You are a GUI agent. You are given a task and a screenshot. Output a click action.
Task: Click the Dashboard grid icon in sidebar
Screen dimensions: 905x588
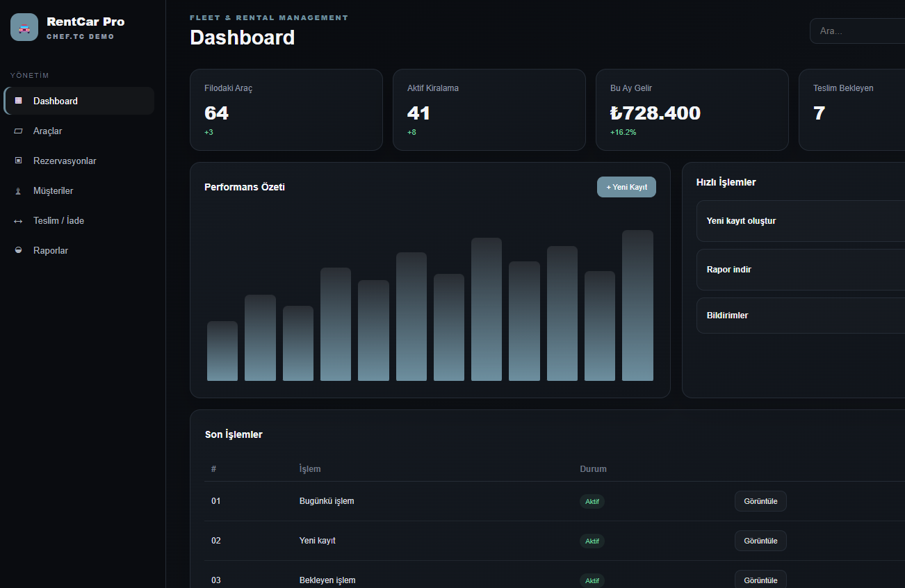19,101
